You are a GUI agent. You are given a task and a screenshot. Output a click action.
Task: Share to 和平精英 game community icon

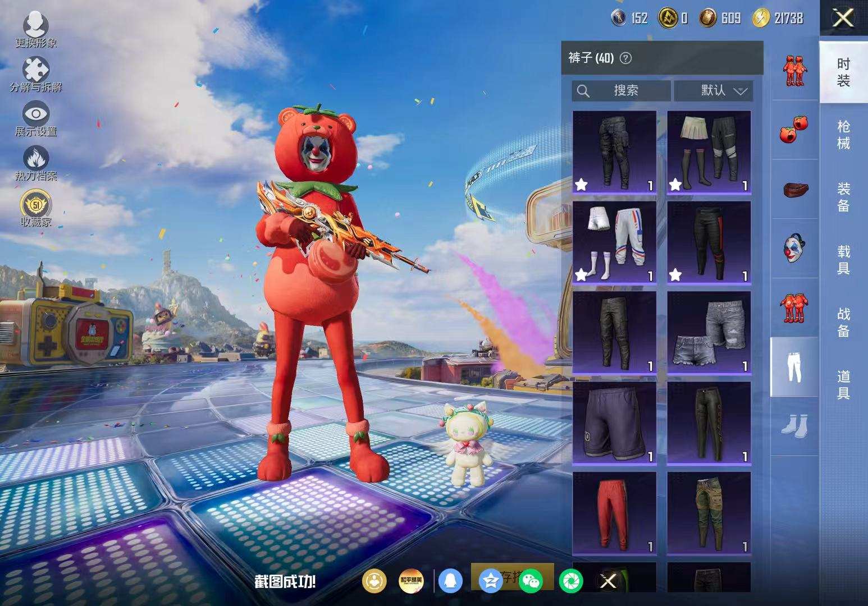(411, 581)
